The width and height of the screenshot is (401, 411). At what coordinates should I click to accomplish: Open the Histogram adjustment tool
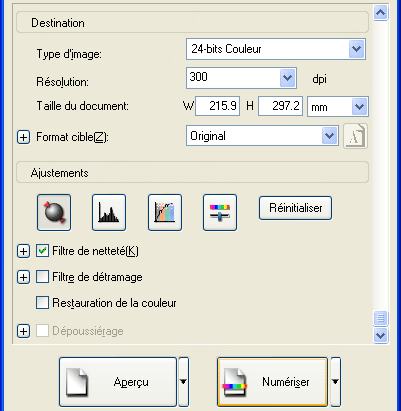click(109, 212)
